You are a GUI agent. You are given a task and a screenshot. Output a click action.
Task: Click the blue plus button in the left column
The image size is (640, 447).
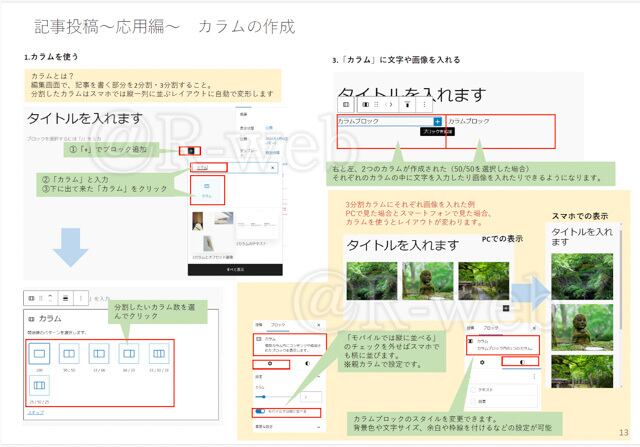click(x=437, y=122)
